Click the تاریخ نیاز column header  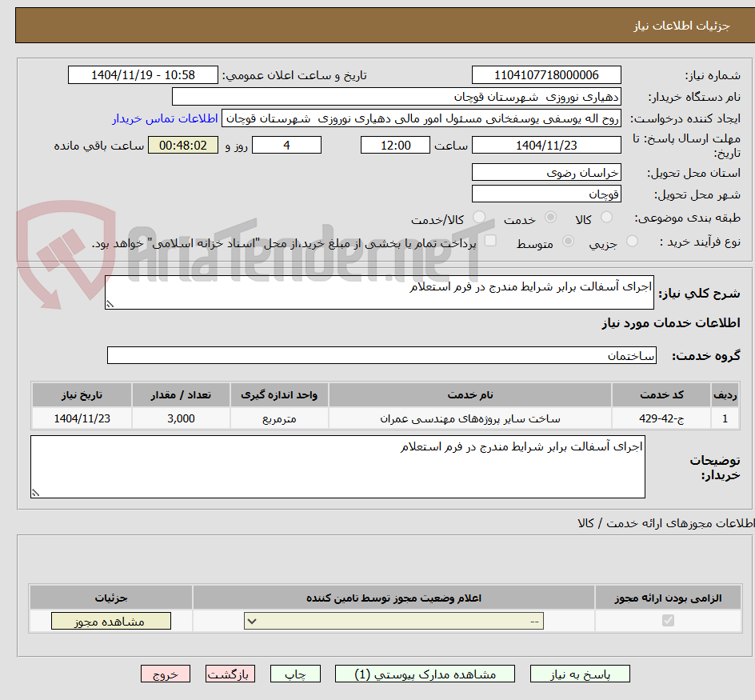coord(82,395)
